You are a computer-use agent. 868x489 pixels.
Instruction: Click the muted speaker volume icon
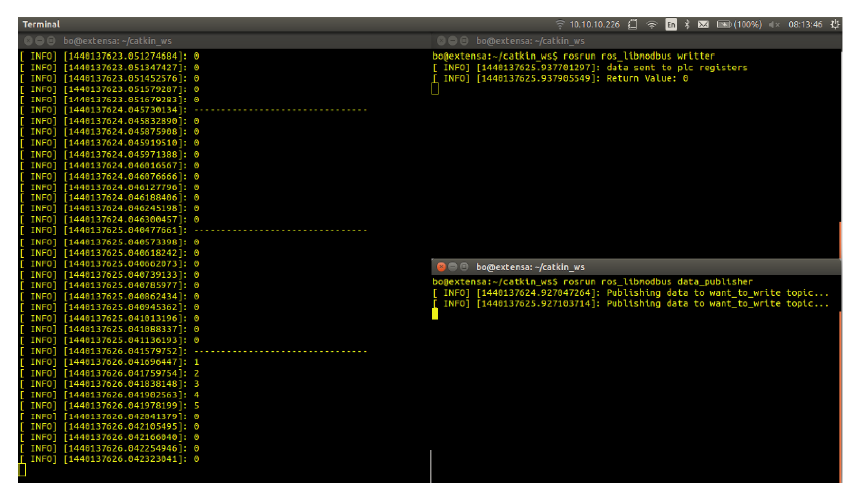774,24
